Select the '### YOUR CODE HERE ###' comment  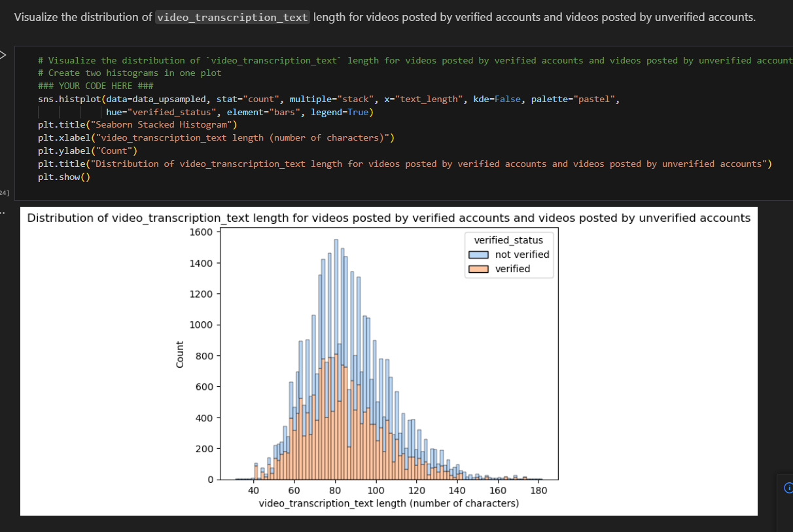tap(95, 85)
